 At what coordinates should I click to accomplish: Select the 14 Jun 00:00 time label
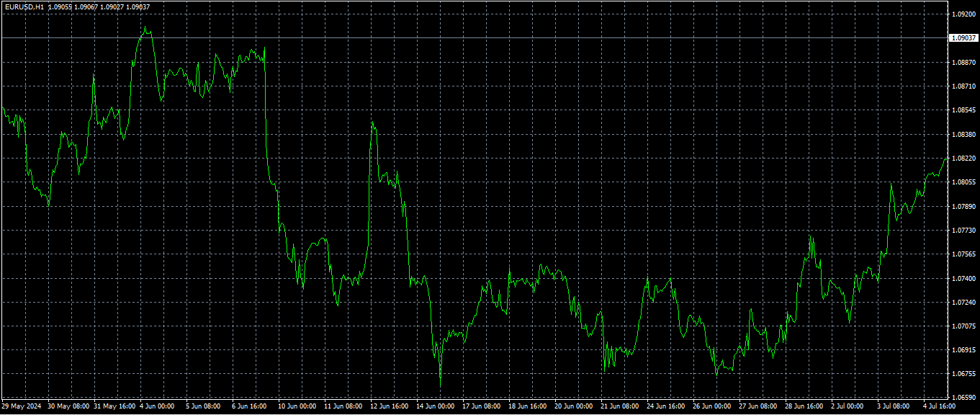click(435, 406)
